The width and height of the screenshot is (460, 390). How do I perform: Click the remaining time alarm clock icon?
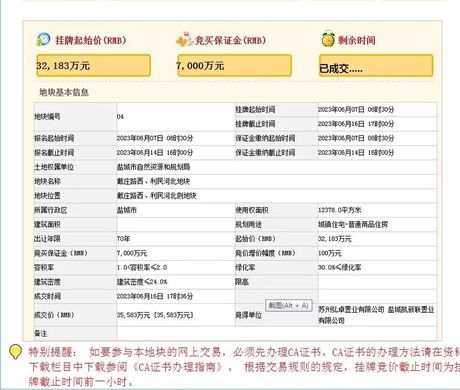(328, 39)
